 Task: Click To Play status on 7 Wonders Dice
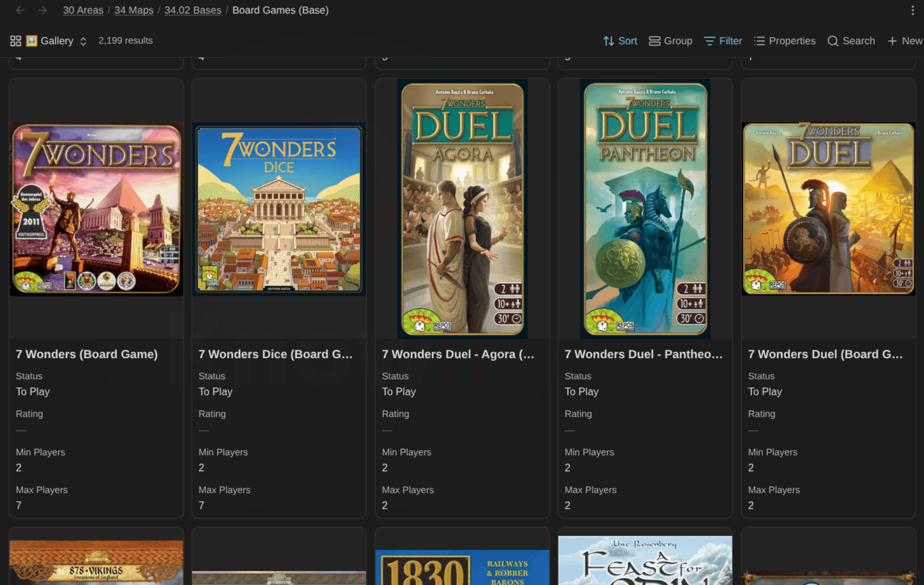pyautogui.click(x=215, y=391)
